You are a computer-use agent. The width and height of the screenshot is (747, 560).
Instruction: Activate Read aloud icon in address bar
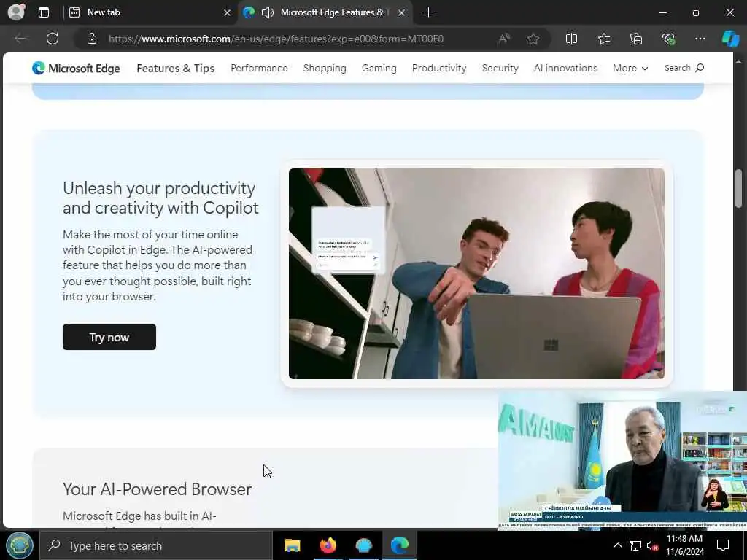(504, 39)
